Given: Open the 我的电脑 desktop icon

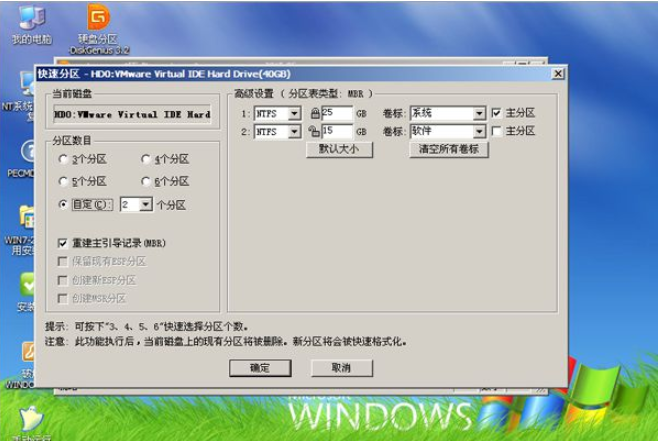Looking at the screenshot, I should pyautogui.click(x=31, y=19).
